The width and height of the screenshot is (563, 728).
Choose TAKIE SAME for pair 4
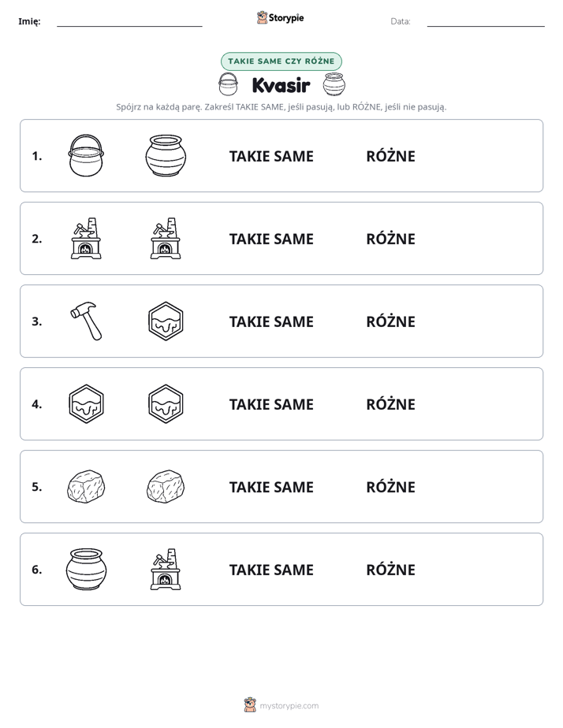(x=271, y=404)
